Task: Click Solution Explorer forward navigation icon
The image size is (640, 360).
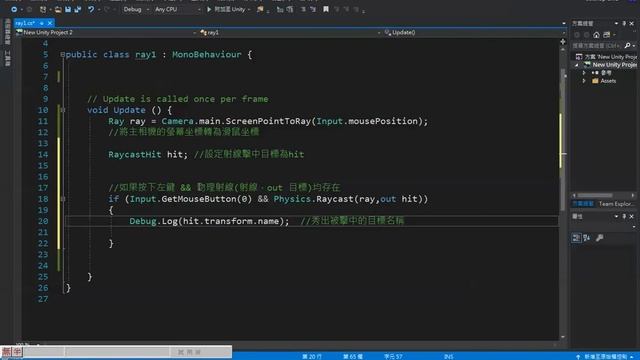Action: pyautogui.click(x=587, y=35)
